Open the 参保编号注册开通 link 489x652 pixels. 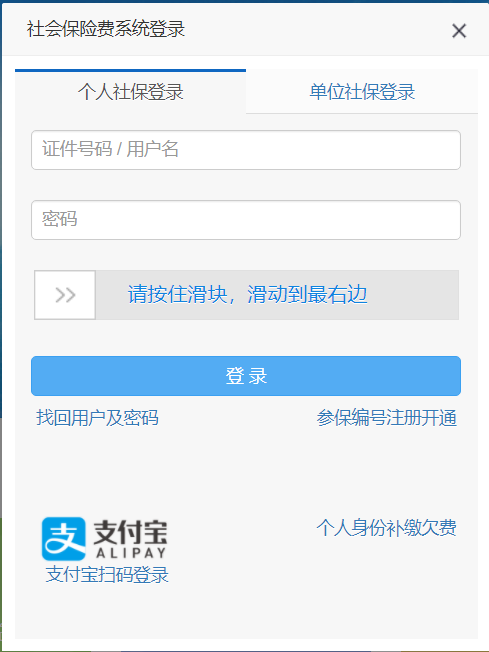(387, 417)
